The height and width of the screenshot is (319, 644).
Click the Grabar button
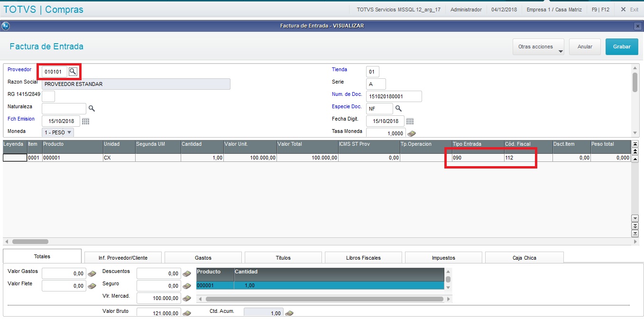(622, 47)
